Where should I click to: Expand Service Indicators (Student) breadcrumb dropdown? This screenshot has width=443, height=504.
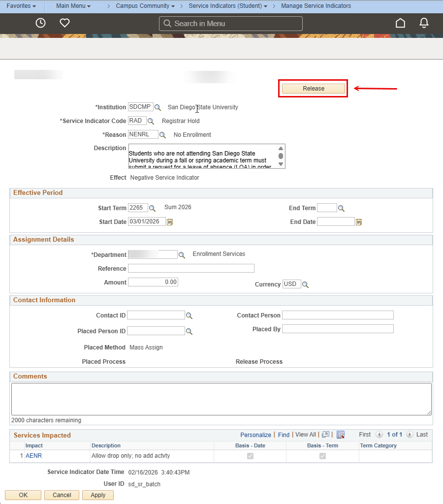pos(228,6)
